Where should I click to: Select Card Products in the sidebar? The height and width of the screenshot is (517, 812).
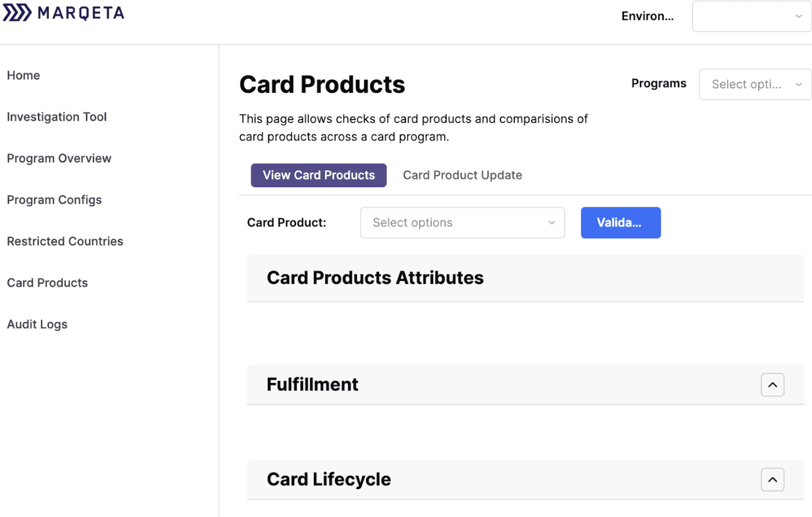pos(47,282)
